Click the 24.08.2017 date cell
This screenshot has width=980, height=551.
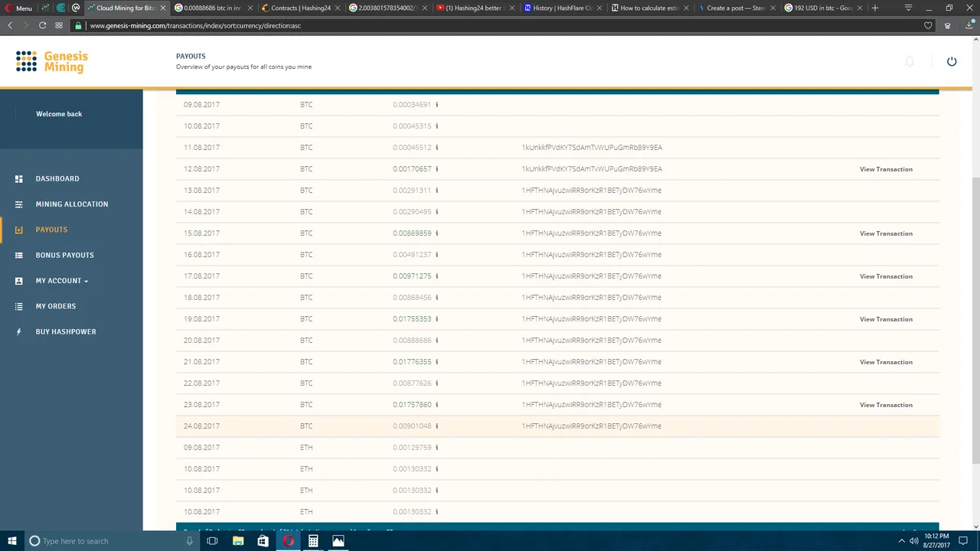(201, 426)
